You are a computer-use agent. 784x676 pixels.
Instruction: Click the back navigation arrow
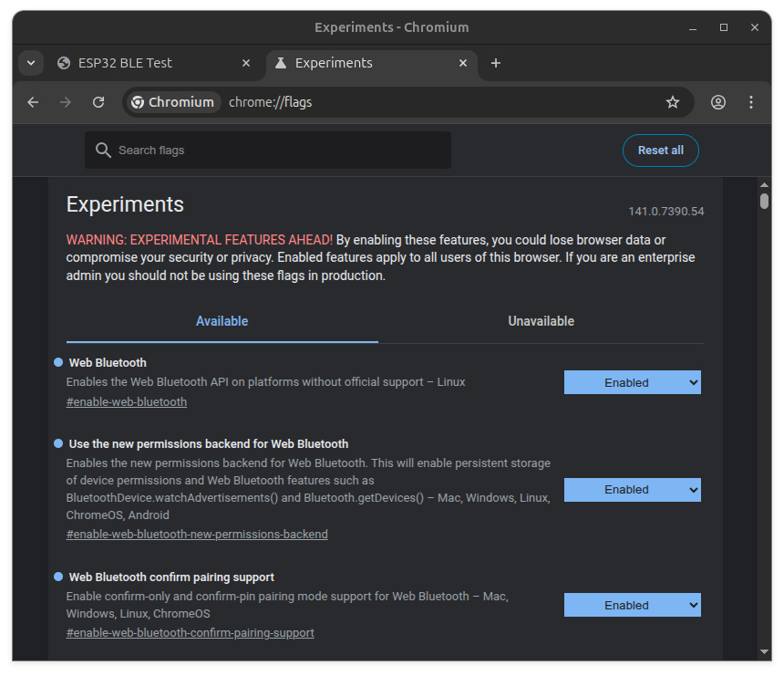pos(33,102)
